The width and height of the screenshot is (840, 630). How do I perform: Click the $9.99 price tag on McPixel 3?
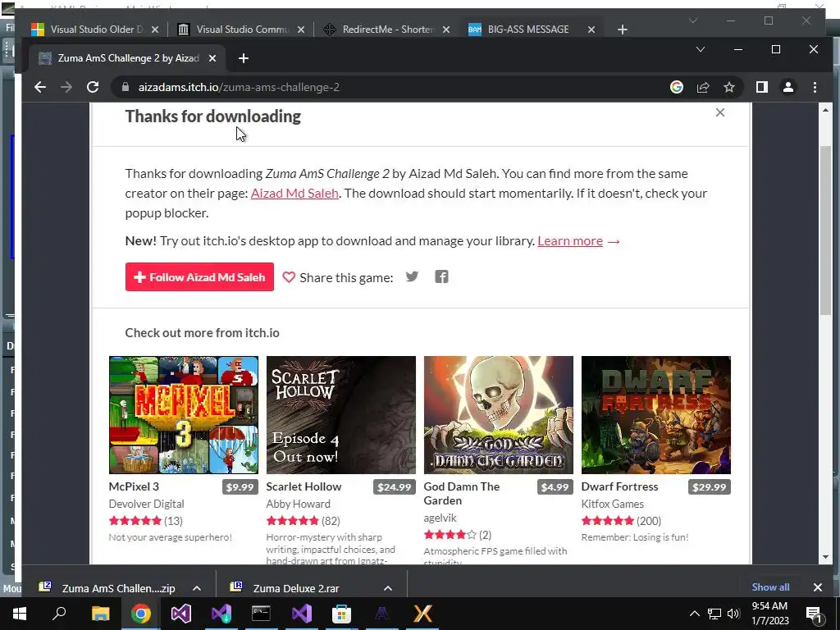240,487
